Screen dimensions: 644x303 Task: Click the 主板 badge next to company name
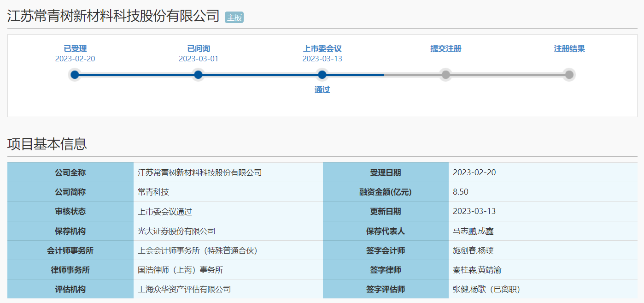click(x=234, y=18)
